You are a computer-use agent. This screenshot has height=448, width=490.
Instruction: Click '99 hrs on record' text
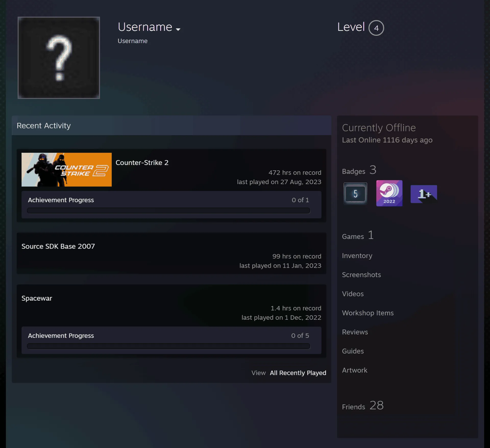pyautogui.click(x=297, y=256)
